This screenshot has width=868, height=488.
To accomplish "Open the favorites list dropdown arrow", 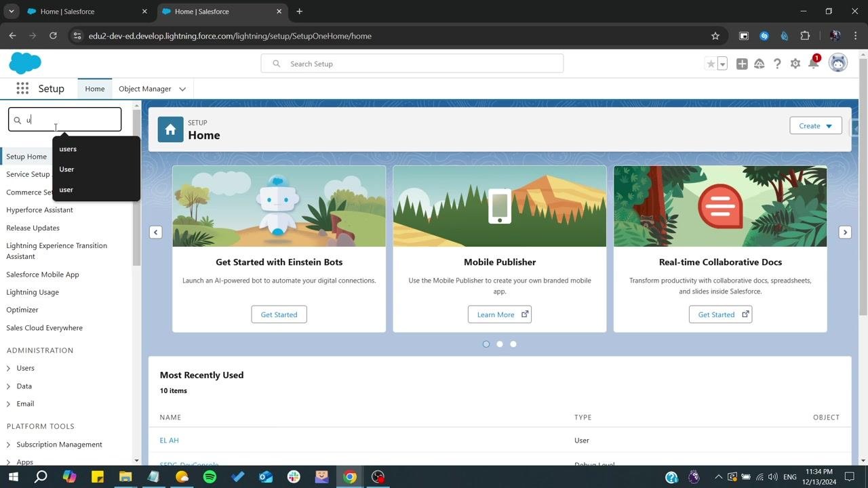I will point(722,64).
